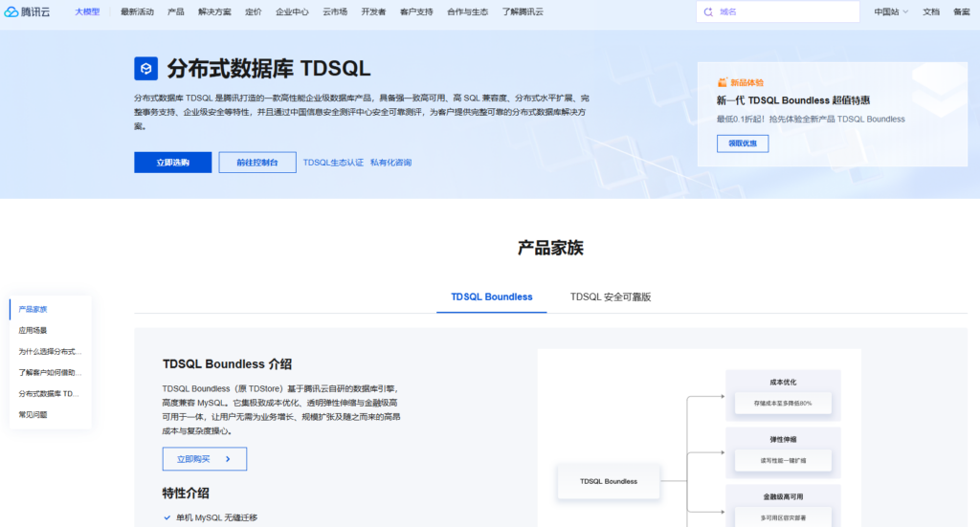Click the 备案 link in header
The height and width of the screenshot is (527, 980).
tap(961, 11)
